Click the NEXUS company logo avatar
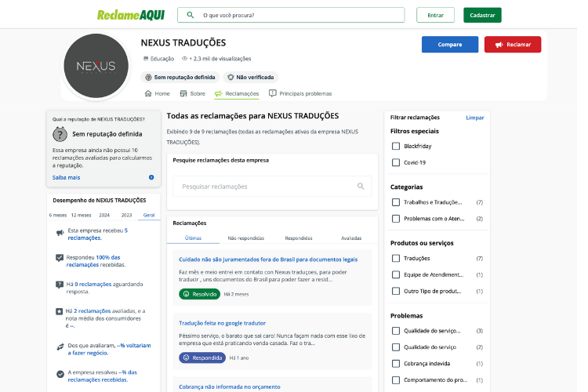The image size is (588, 392). point(96,66)
